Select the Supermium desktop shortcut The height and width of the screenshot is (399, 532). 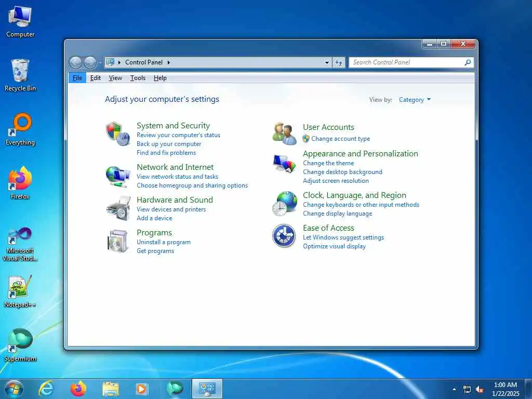[20, 345]
